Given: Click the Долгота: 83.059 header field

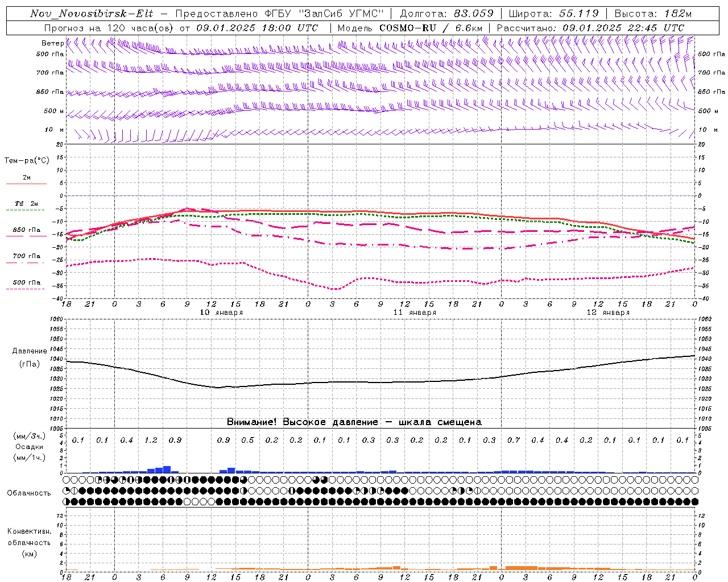Looking at the screenshot, I should [446, 14].
